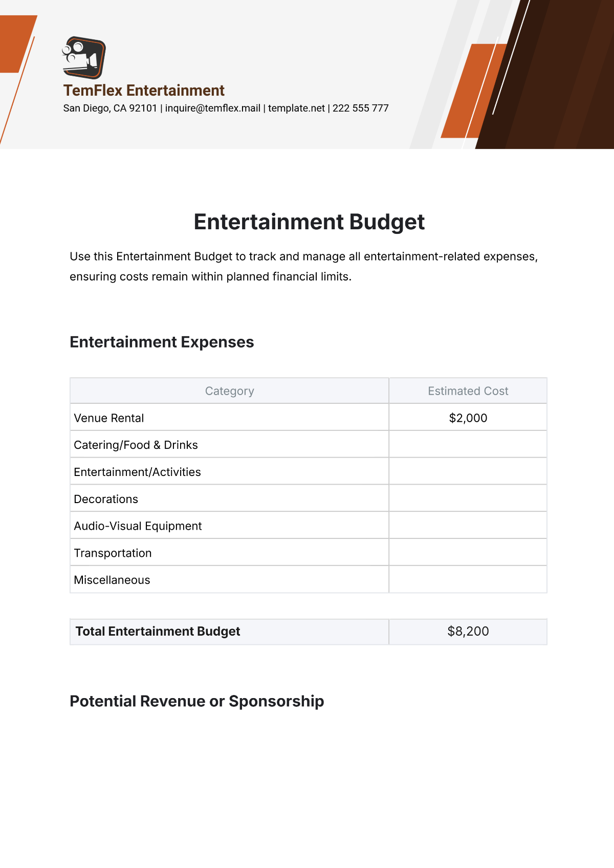Click the $2,000 venue rental cost cell

[468, 418]
